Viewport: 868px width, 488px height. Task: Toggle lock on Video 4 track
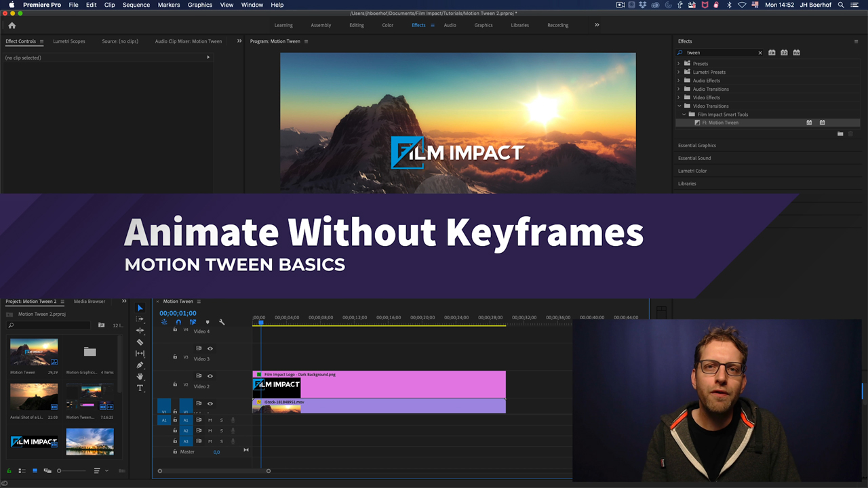(175, 329)
